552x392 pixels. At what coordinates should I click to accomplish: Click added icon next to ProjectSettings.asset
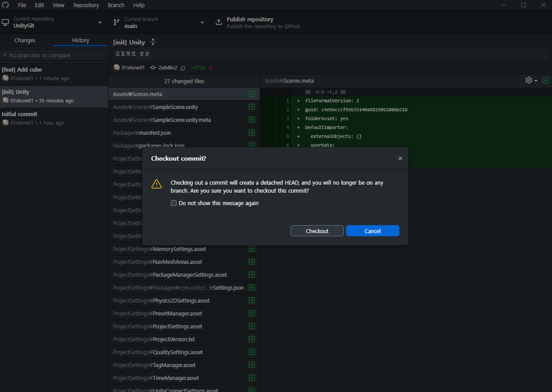(252, 326)
